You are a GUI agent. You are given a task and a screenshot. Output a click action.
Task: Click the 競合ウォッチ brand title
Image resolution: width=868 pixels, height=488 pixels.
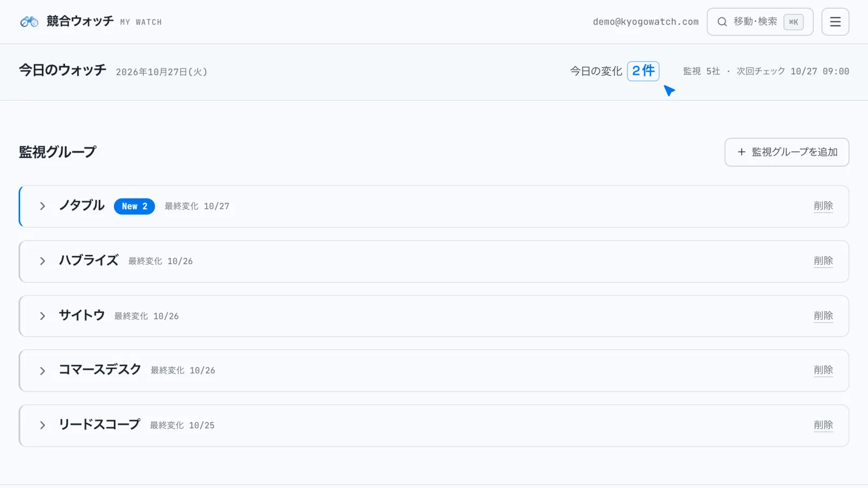tap(80, 21)
